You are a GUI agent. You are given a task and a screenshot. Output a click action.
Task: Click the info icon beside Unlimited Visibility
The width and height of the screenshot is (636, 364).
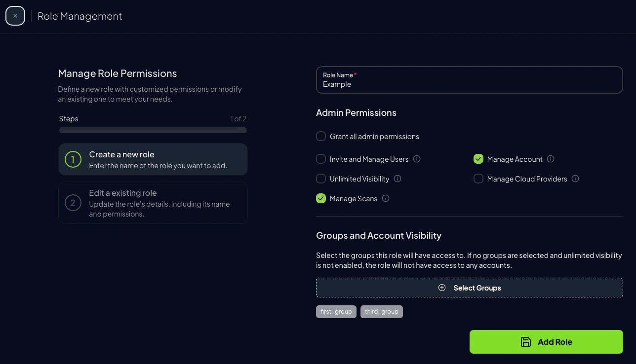pos(397,179)
